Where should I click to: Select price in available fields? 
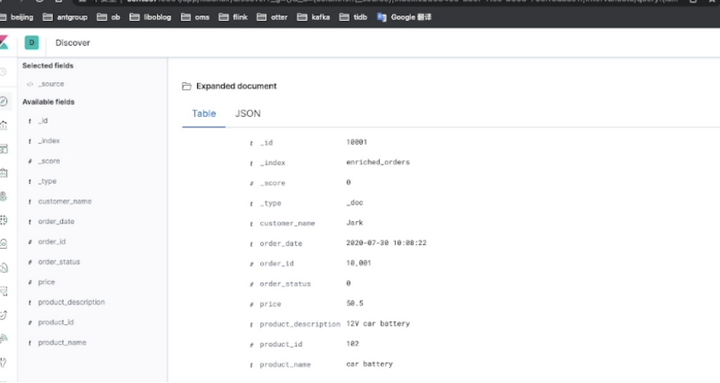click(46, 282)
